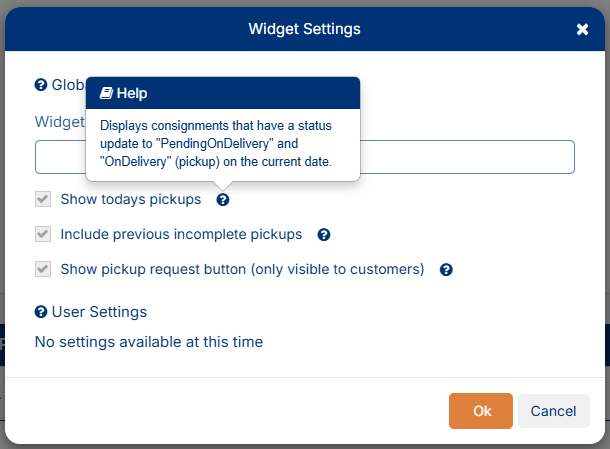Image resolution: width=610 pixels, height=449 pixels.
Task: Close the Widget Settings dialog with X
Action: tap(582, 29)
